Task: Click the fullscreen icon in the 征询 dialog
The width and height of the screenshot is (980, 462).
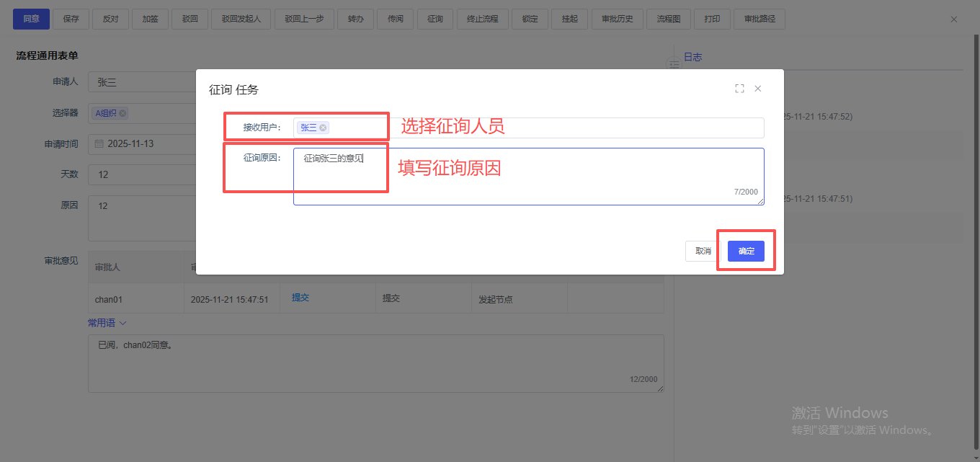Action: [x=739, y=89]
